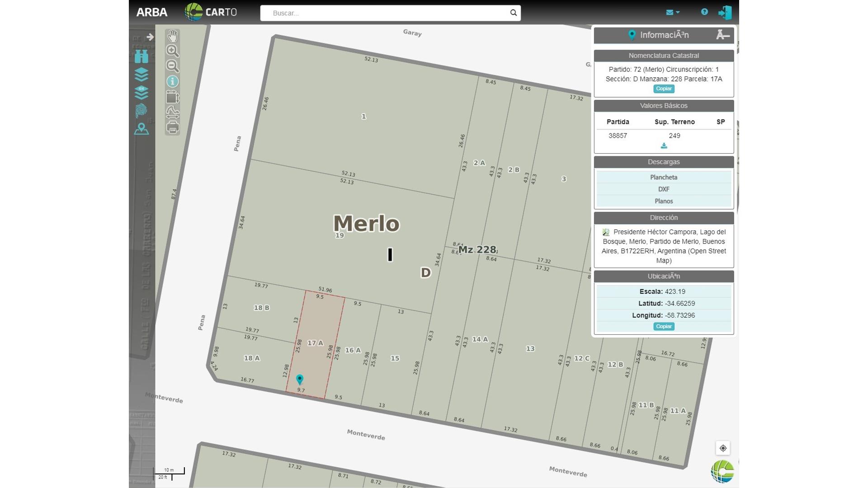This screenshot has width=868, height=488.
Task: Open the mail envelope dropdown
Action: coord(672,12)
